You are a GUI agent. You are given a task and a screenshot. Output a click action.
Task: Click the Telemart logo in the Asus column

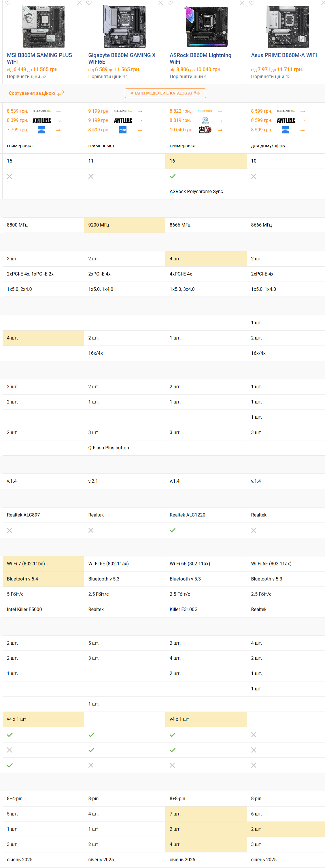(286, 111)
